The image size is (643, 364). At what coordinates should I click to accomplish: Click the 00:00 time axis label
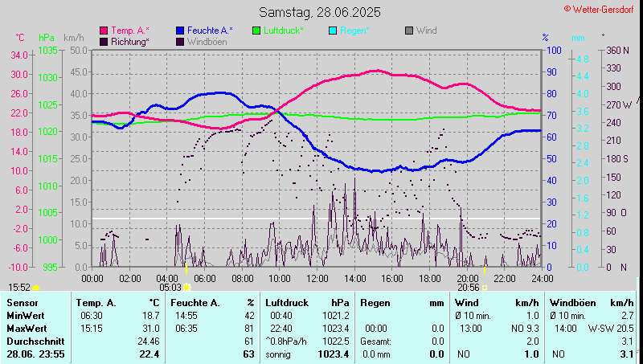(92, 279)
